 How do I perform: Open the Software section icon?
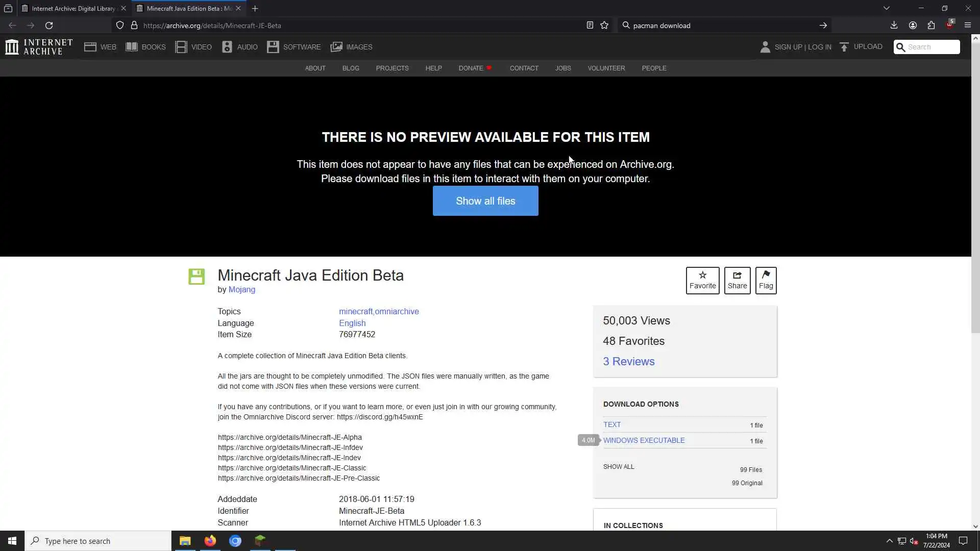(273, 47)
